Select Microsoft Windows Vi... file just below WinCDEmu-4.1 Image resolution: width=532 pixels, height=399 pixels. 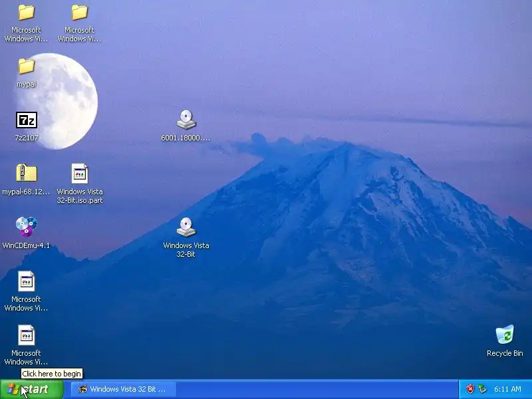pos(26,281)
